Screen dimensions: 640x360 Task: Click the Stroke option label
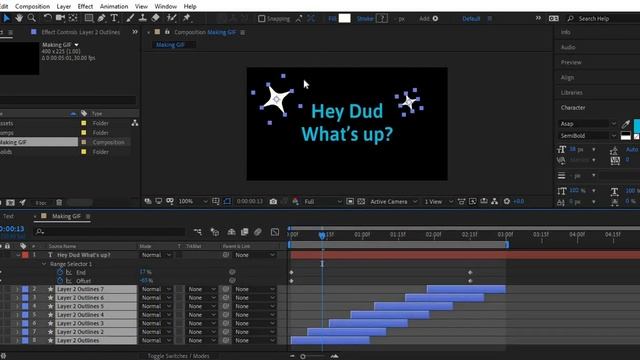[365, 18]
